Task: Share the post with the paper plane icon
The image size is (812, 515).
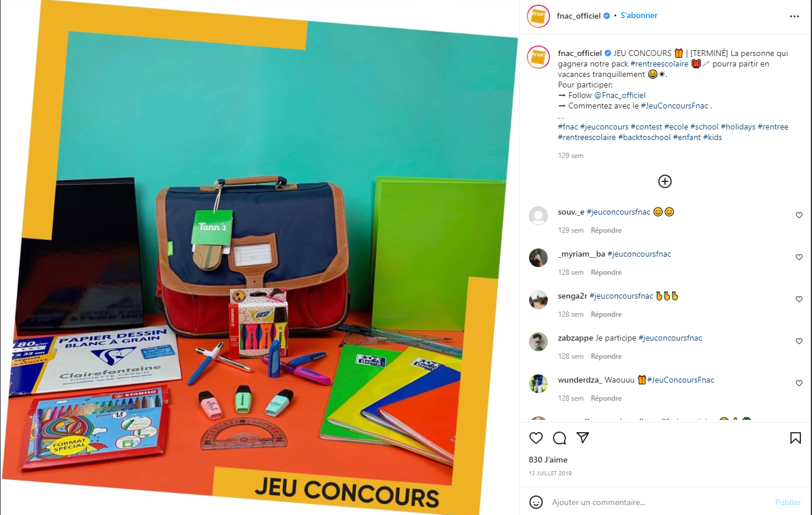Action: coord(582,438)
